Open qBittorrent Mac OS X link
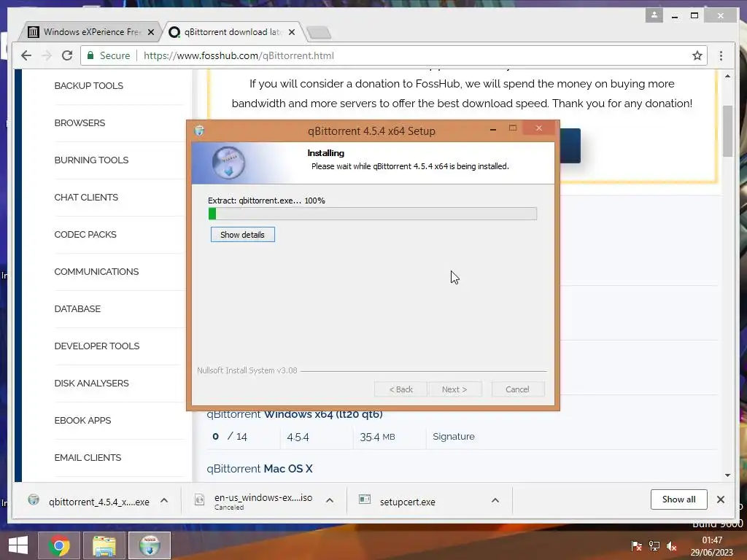The image size is (747, 560). pyautogui.click(x=260, y=469)
